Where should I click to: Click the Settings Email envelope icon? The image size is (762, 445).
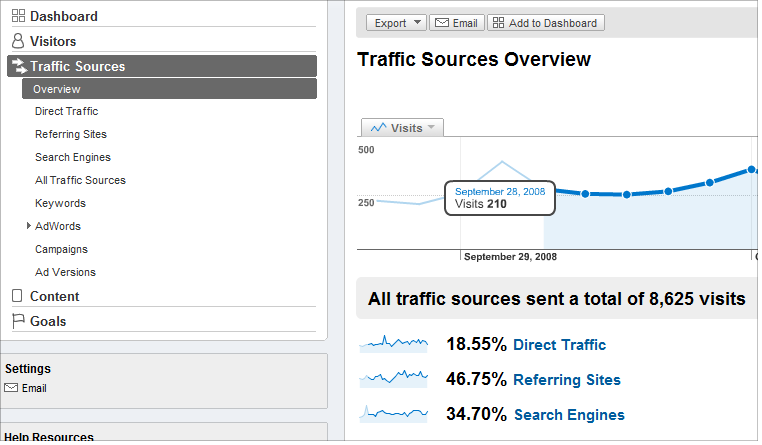(11, 388)
